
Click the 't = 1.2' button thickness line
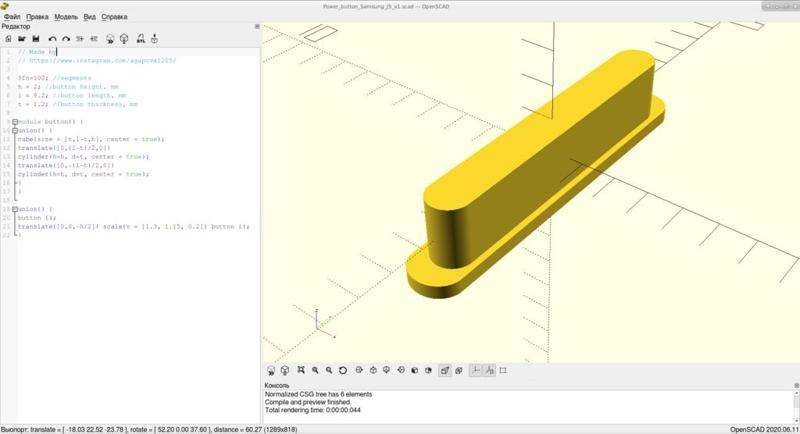[78, 104]
